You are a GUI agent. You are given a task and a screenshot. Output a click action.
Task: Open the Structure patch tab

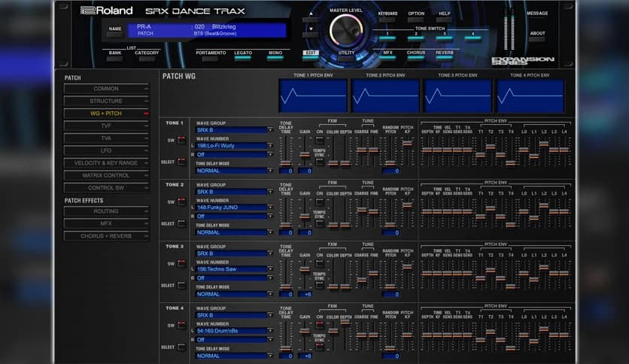tap(106, 101)
